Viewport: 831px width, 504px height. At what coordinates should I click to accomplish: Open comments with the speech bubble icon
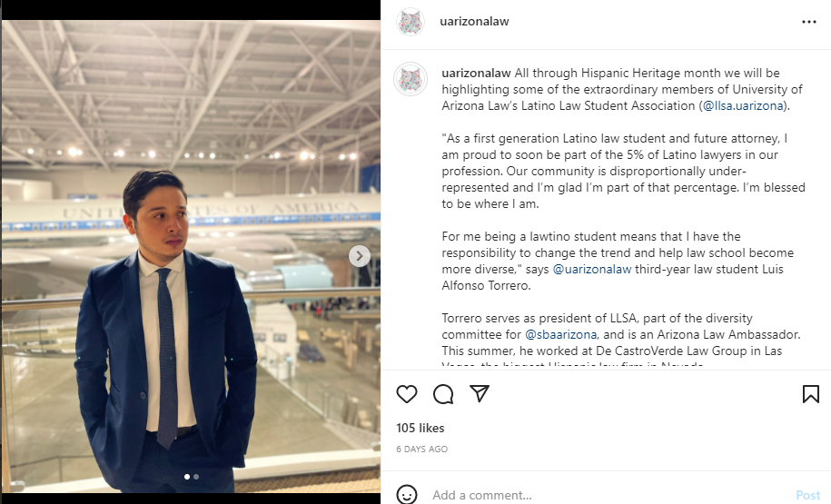pos(443,394)
